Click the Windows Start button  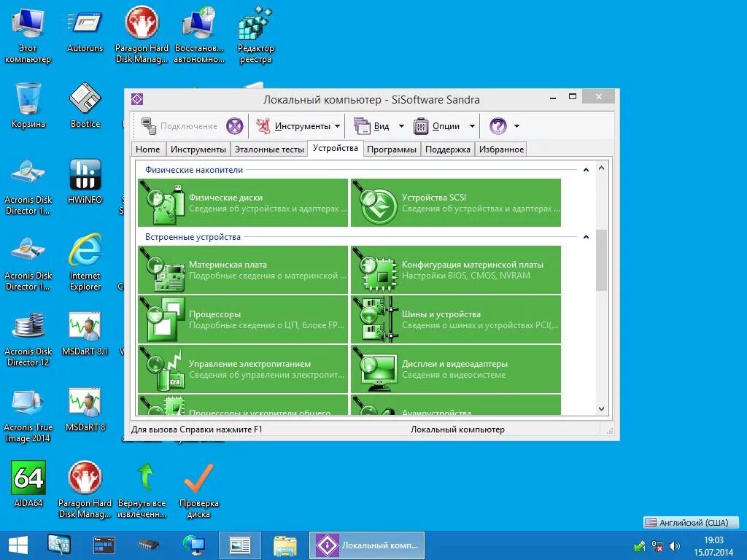click(18, 545)
